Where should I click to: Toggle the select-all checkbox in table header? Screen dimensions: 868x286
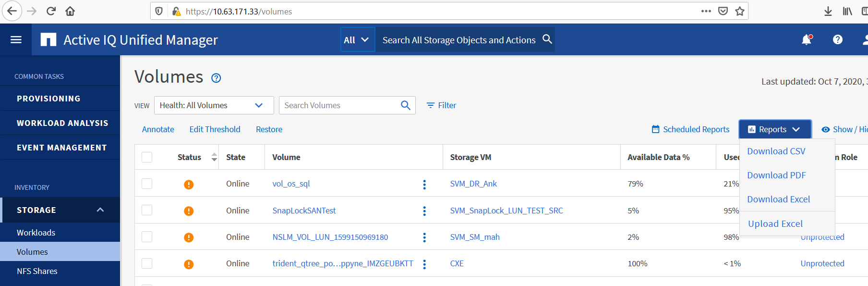click(147, 157)
